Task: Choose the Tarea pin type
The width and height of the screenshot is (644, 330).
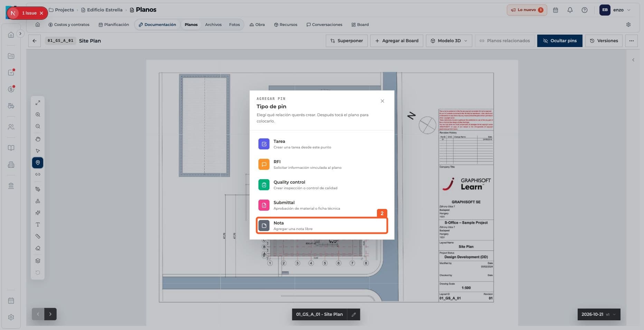Action: (322, 144)
